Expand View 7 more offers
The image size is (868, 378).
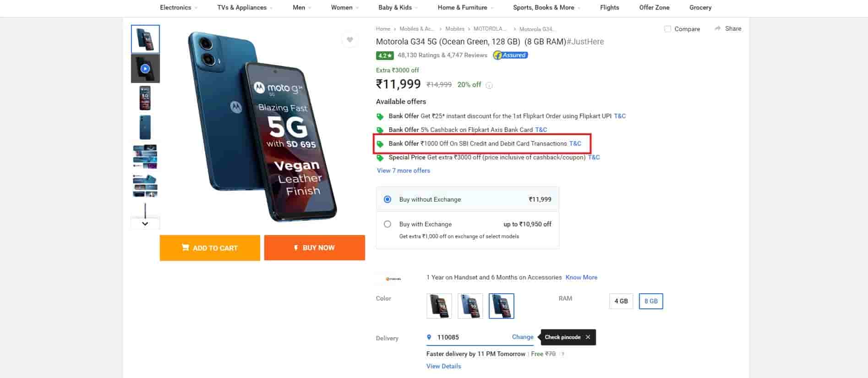click(x=404, y=170)
